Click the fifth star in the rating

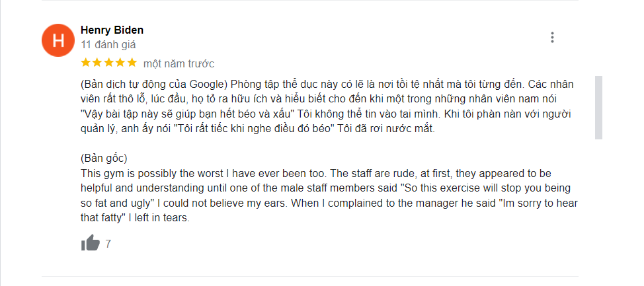coord(132,63)
